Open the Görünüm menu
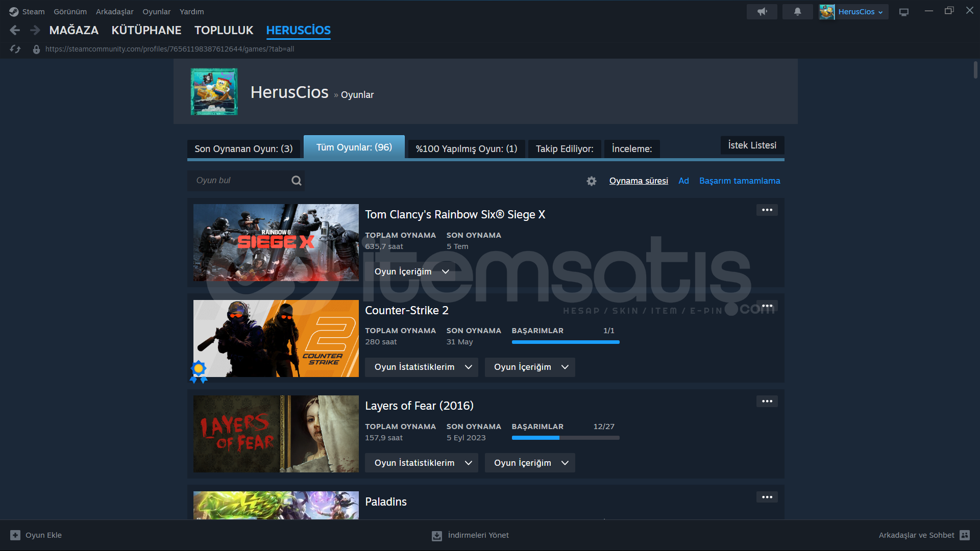Viewport: 980px width, 551px height. (x=70, y=12)
